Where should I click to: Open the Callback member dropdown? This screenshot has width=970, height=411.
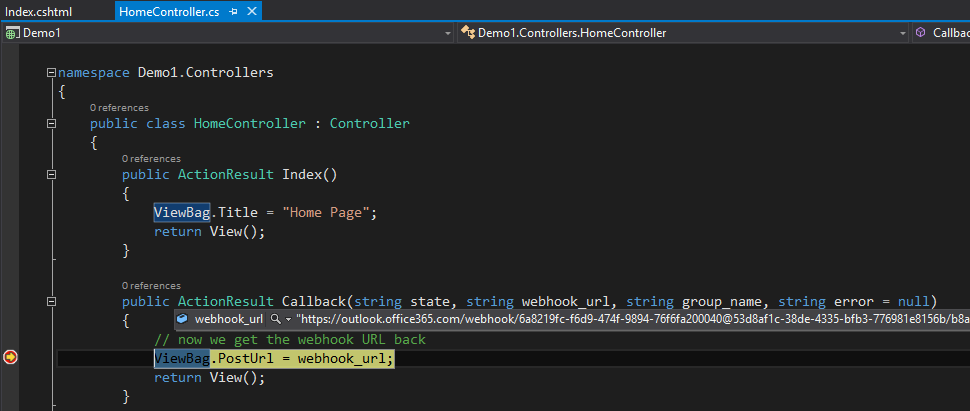[941, 33]
